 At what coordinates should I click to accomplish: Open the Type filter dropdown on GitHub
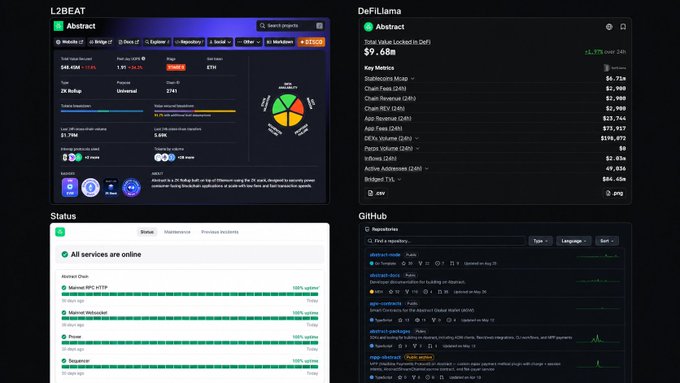pyautogui.click(x=540, y=241)
